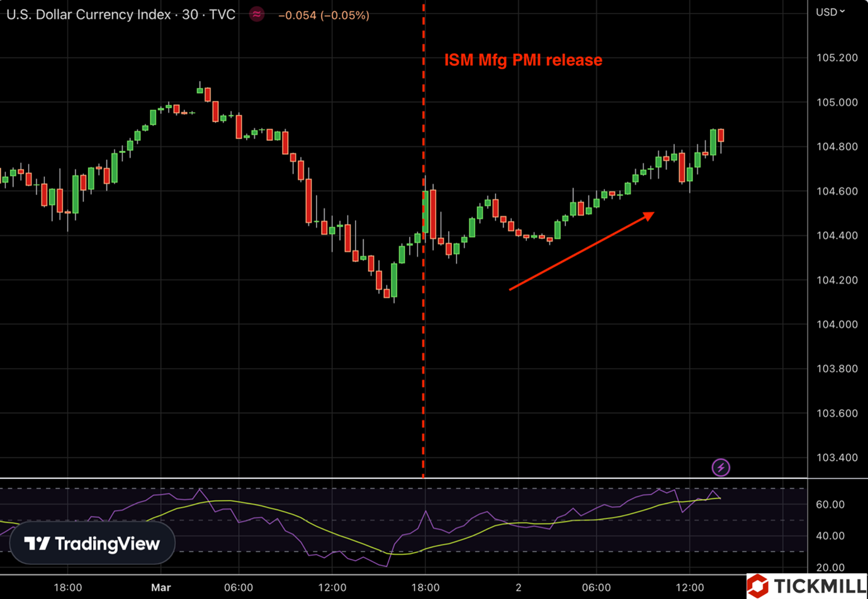Image resolution: width=868 pixels, height=599 pixels.
Task: Click the -0.054 (-0.05%) change value
Action: (324, 15)
